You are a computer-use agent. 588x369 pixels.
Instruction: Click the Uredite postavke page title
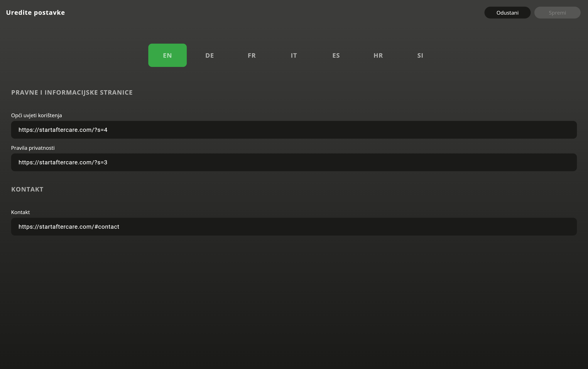point(35,13)
